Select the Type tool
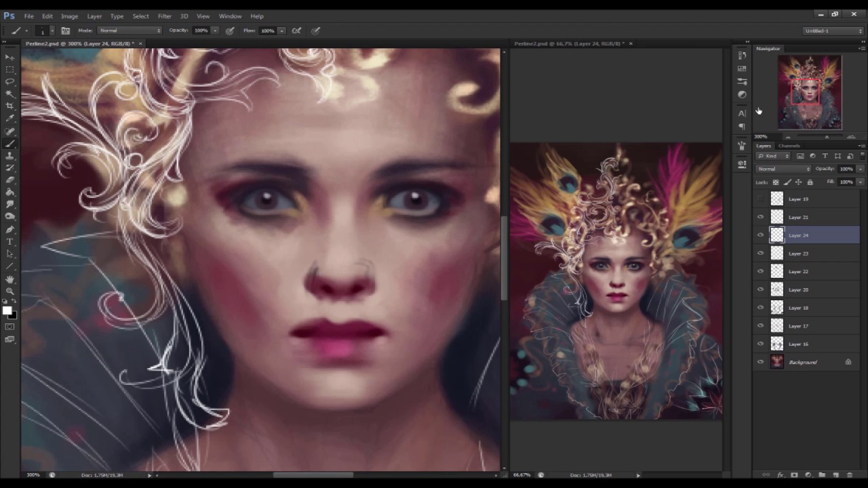868x488 pixels. [x=9, y=241]
